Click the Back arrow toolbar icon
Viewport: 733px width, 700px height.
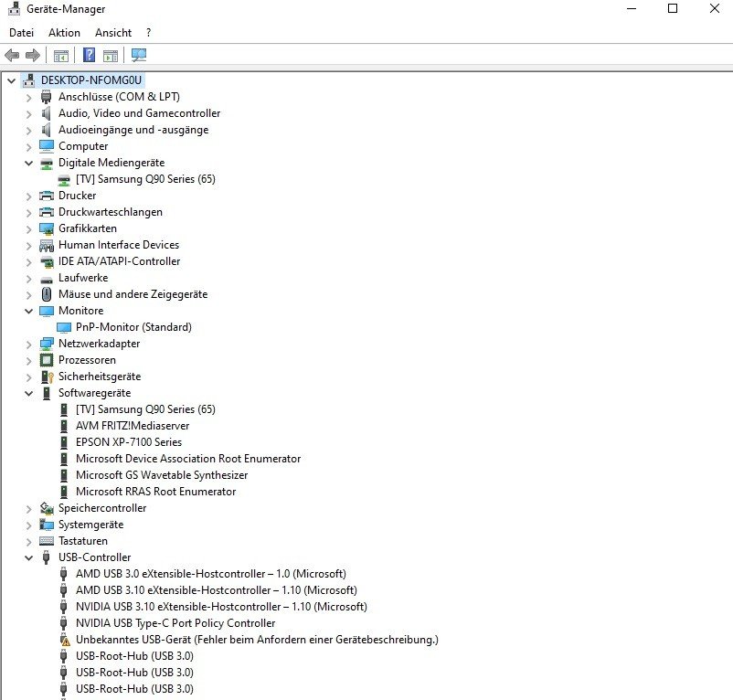point(12,55)
